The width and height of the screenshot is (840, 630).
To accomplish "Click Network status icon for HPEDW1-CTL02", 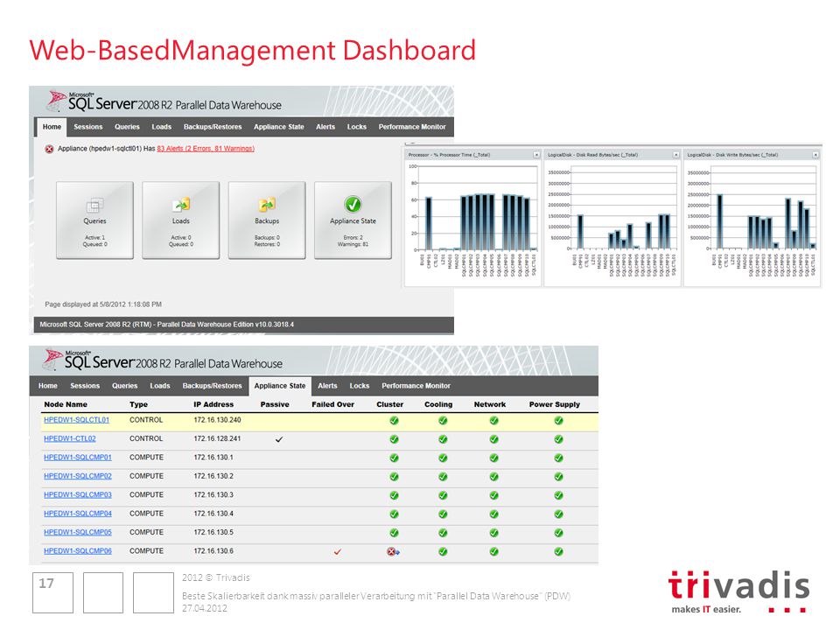I will 493,439.
